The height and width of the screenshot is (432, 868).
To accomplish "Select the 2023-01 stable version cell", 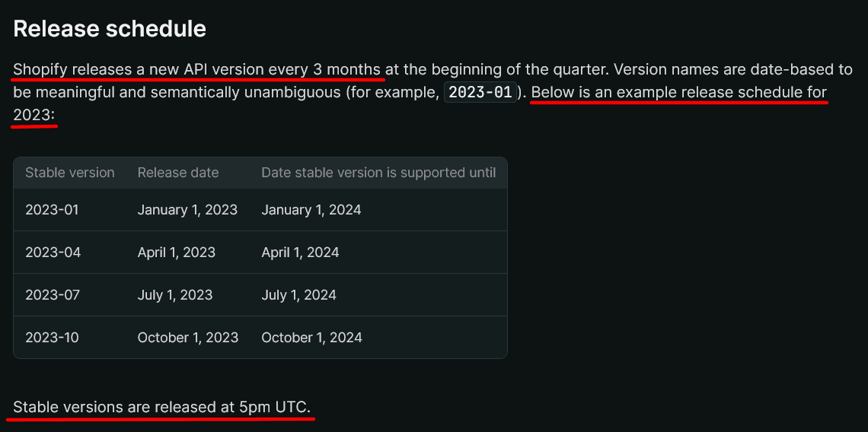I will pyautogui.click(x=52, y=210).
